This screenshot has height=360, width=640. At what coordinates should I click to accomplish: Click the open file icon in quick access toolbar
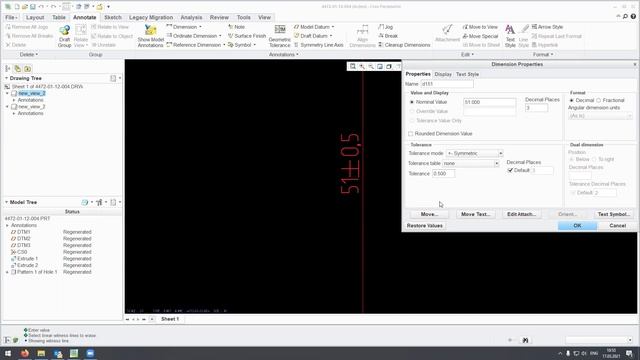pyautogui.click(x=24, y=7)
